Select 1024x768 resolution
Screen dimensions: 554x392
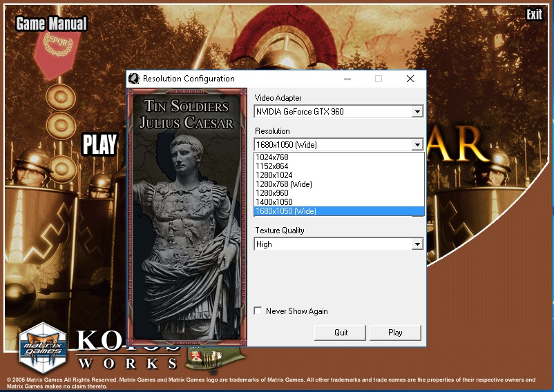coord(339,157)
